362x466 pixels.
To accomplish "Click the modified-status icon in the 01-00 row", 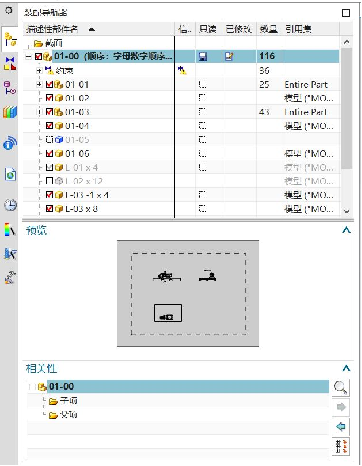I will [229, 56].
